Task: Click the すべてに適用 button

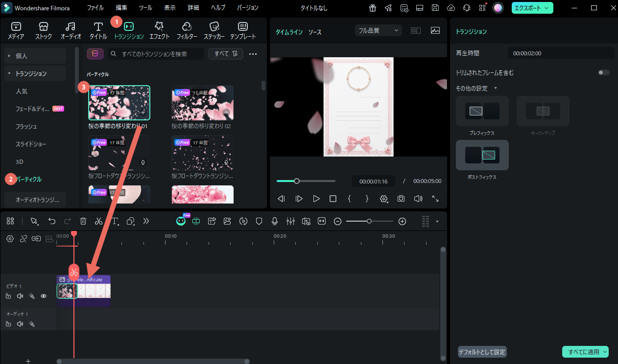Action: pyautogui.click(x=584, y=352)
